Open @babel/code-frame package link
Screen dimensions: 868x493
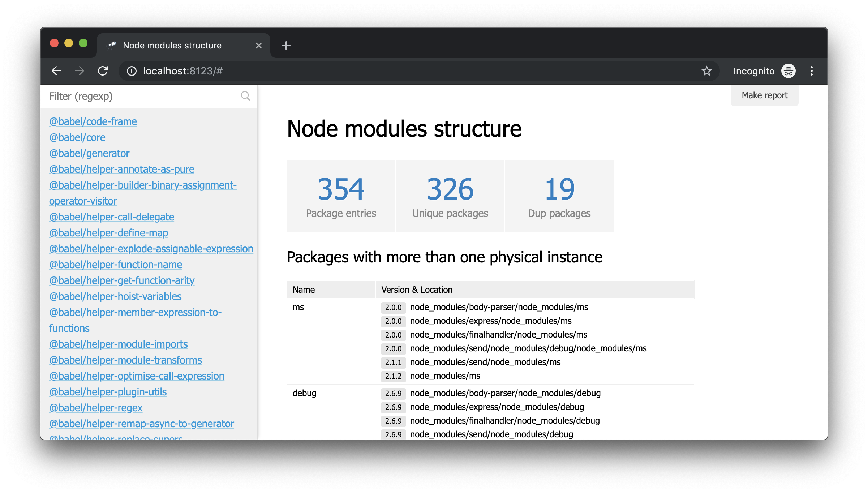pyautogui.click(x=93, y=121)
